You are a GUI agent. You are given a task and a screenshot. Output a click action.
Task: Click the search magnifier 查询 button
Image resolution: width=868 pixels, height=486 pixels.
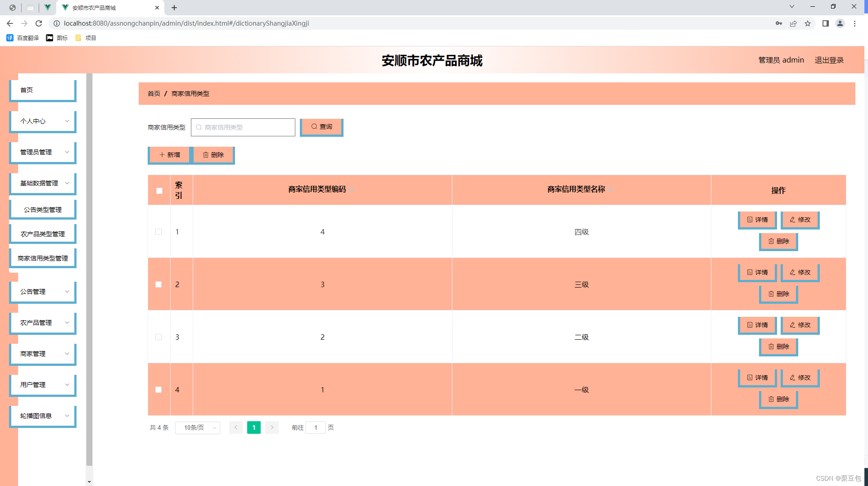click(321, 127)
